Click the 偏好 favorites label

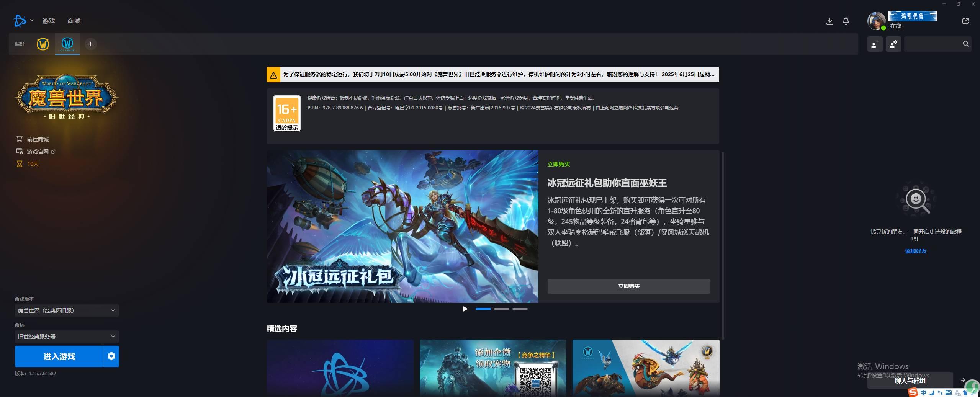(20, 44)
